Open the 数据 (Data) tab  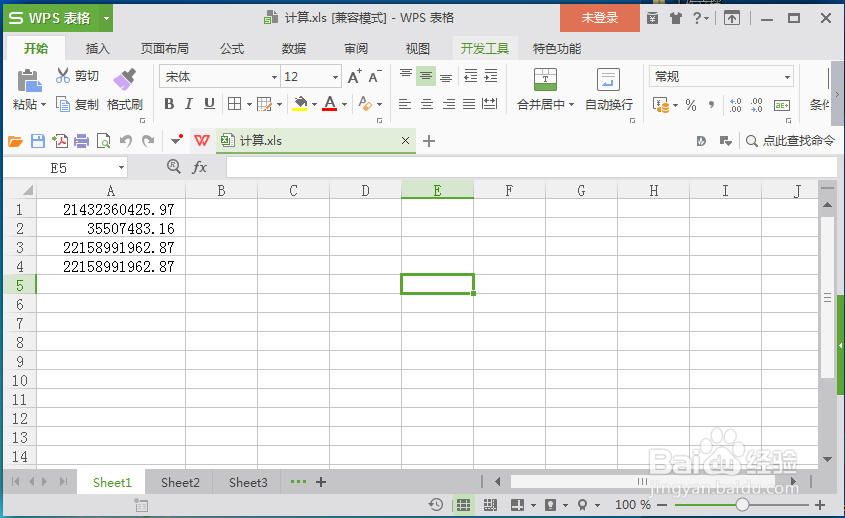pos(294,49)
